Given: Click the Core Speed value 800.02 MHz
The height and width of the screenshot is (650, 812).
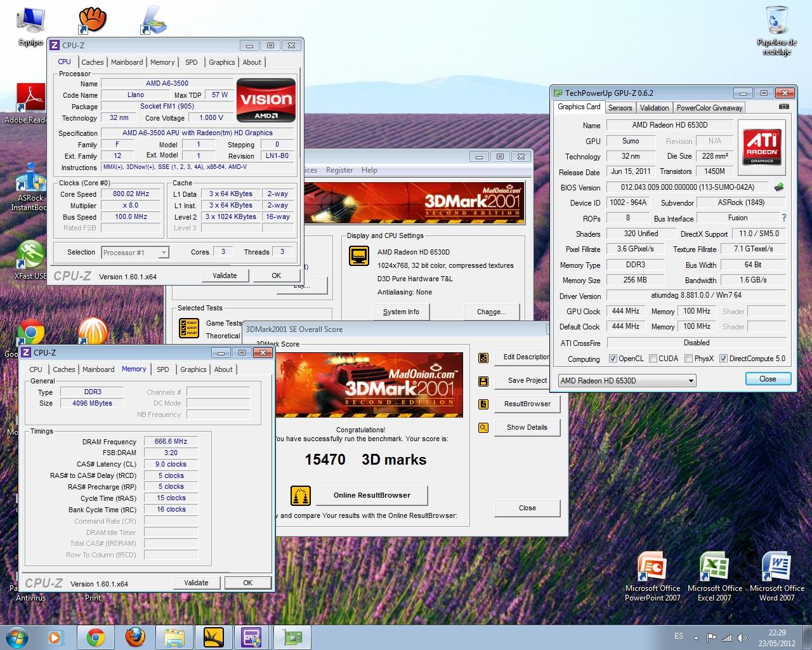Looking at the screenshot, I should point(131,194).
